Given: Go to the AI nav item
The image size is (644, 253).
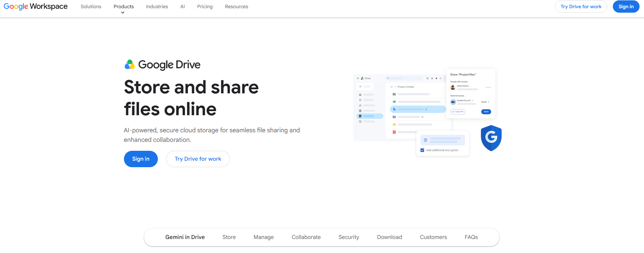Looking at the screenshot, I should pos(182,6).
